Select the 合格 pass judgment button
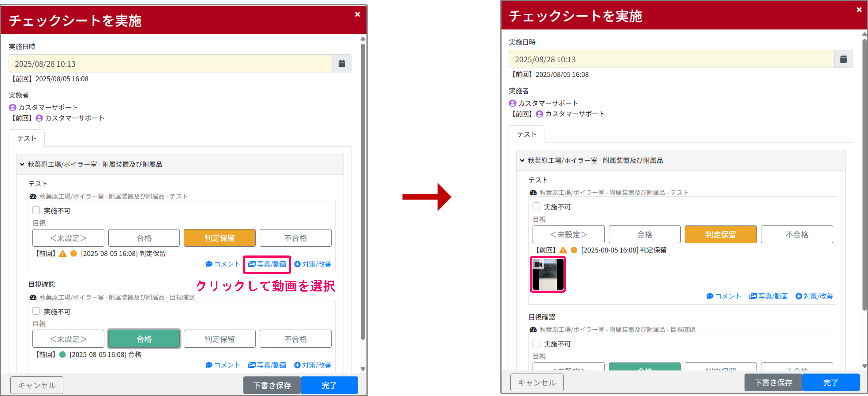 coord(144,339)
